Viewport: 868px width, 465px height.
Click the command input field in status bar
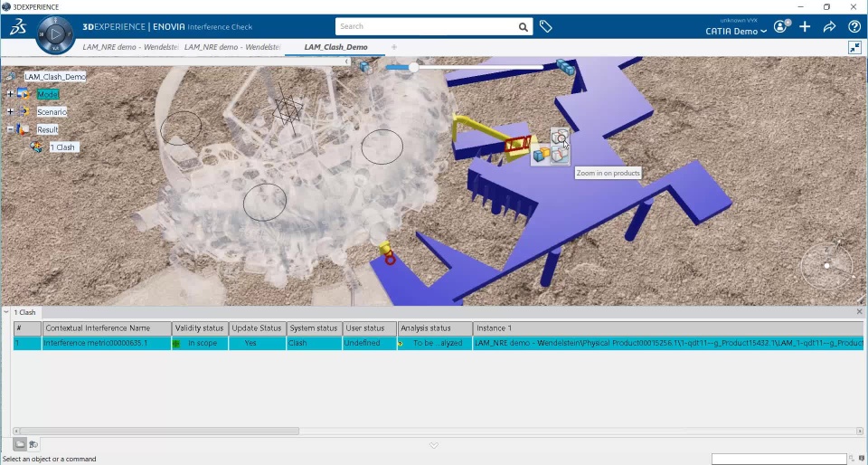778,459
